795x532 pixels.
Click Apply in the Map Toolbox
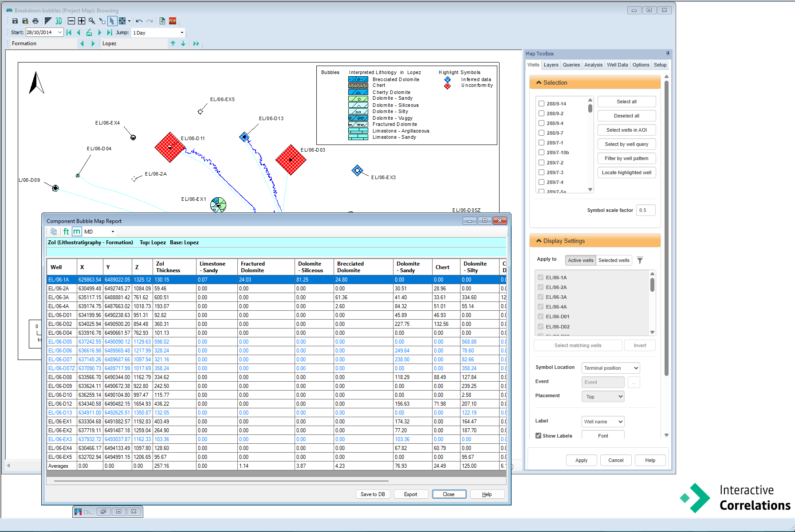[x=581, y=460]
